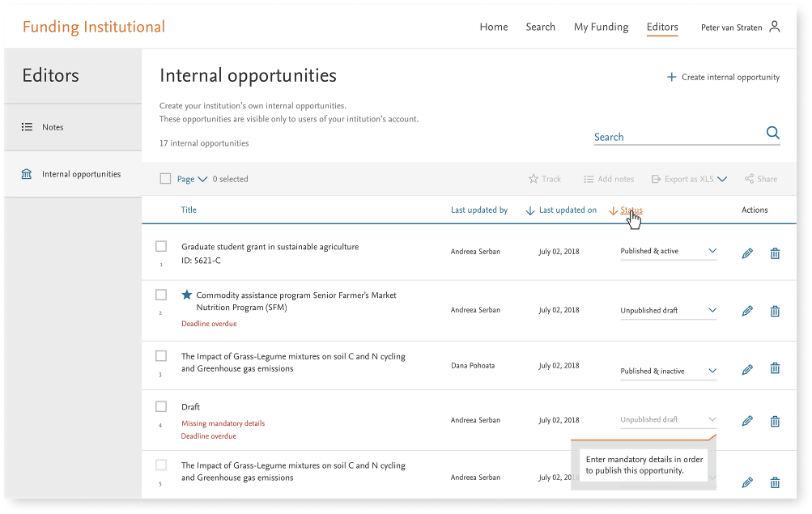812x514 pixels.
Task: Click pencil icon in row number 5
Action: point(747,482)
